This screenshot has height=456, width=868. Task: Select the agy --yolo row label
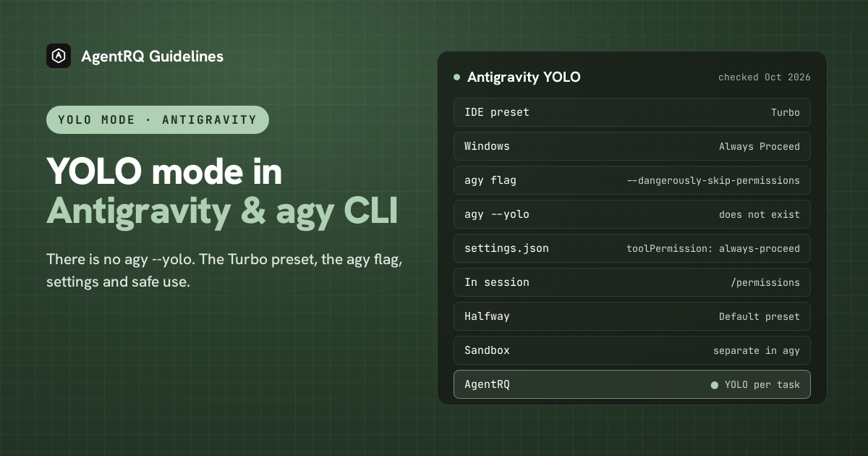[x=497, y=214]
